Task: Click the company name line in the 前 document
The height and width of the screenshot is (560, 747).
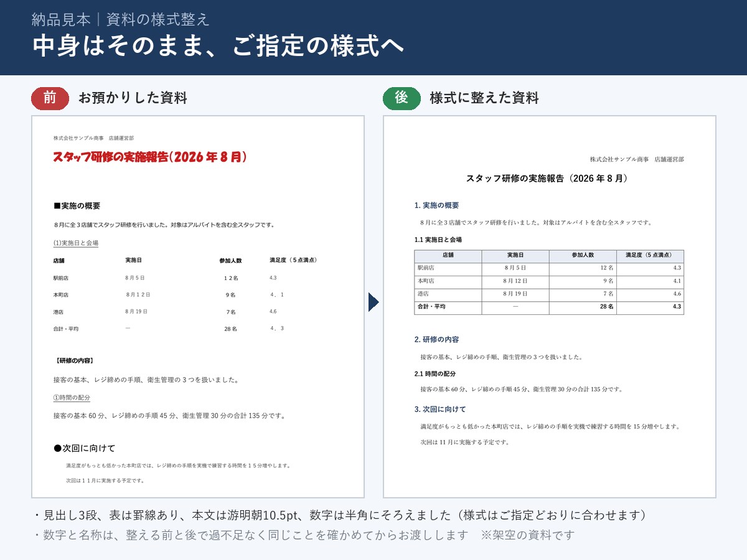Action: (x=93, y=138)
